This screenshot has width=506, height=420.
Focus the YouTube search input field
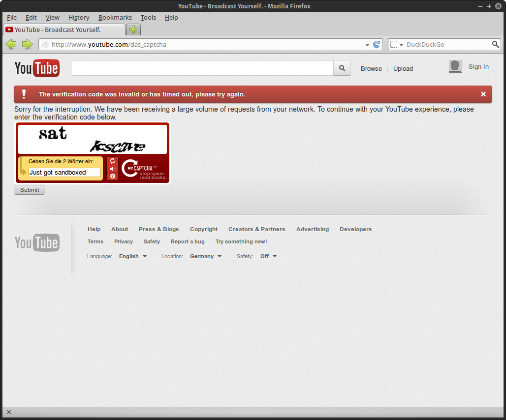click(202, 68)
